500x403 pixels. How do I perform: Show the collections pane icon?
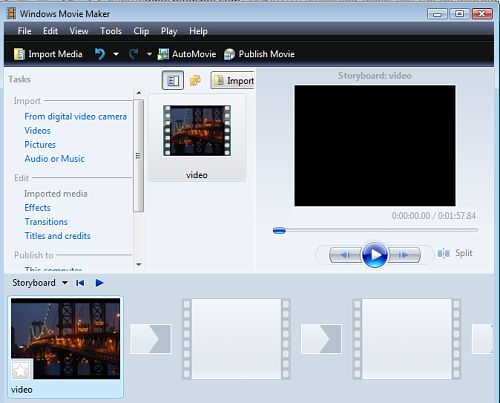(195, 80)
